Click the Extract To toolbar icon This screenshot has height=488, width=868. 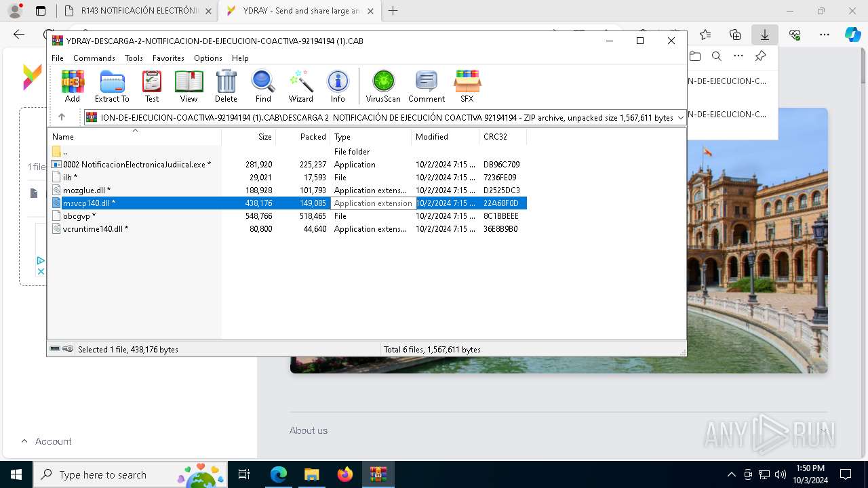[112, 86]
